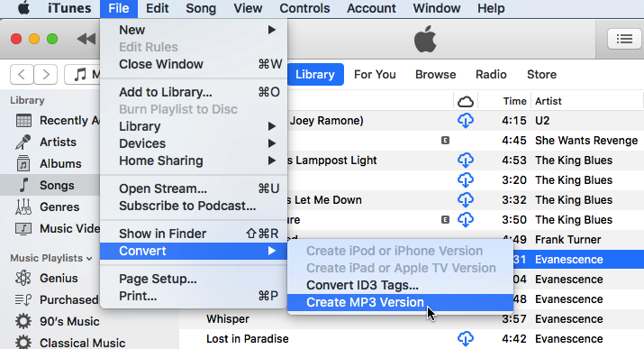
Task: Click the 90's Music gear icon
Action: point(23,321)
